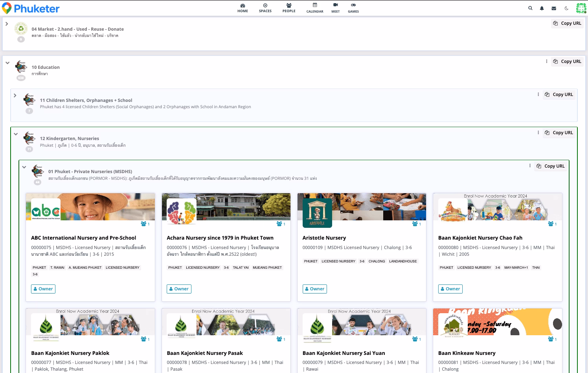Image resolution: width=588 pixels, height=373 pixels.
Task: Click Owner button on Achara Nursery
Action: 179,289
